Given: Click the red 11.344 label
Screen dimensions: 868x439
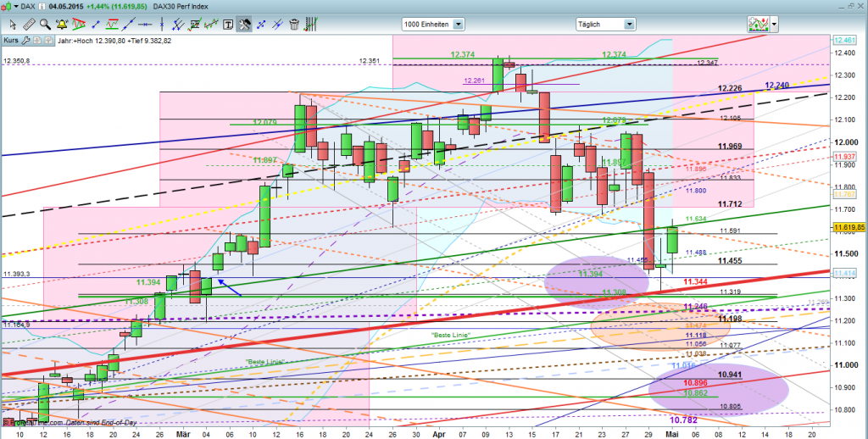Looking at the screenshot, I should click(x=695, y=282).
